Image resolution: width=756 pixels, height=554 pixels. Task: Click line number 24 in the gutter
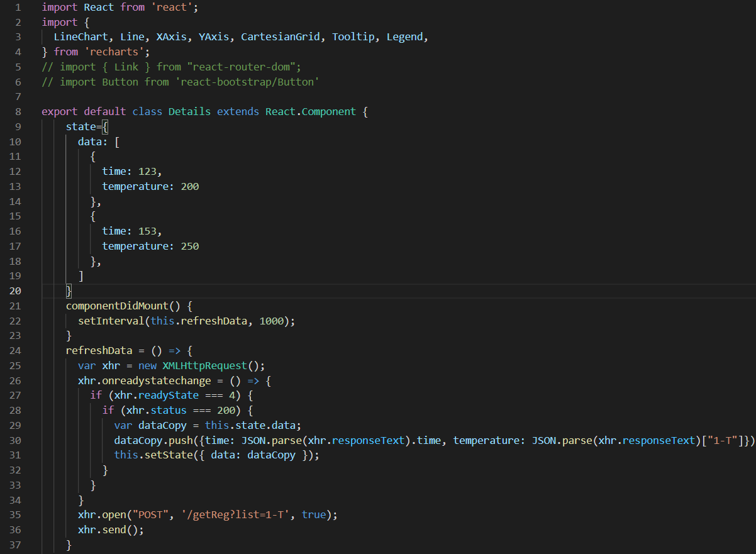14,351
